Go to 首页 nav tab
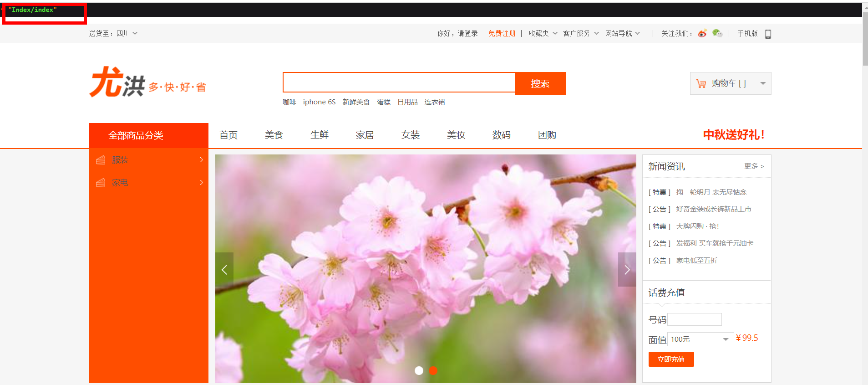 (228, 135)
